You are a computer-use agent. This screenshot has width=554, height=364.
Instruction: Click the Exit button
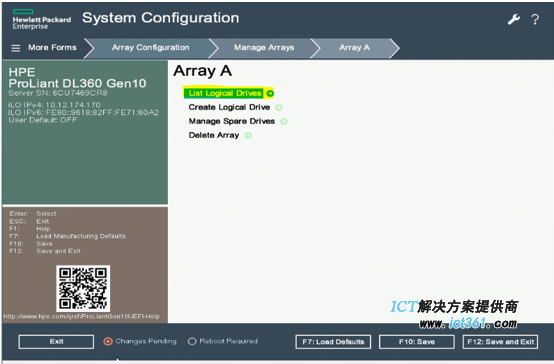(56, 342)
